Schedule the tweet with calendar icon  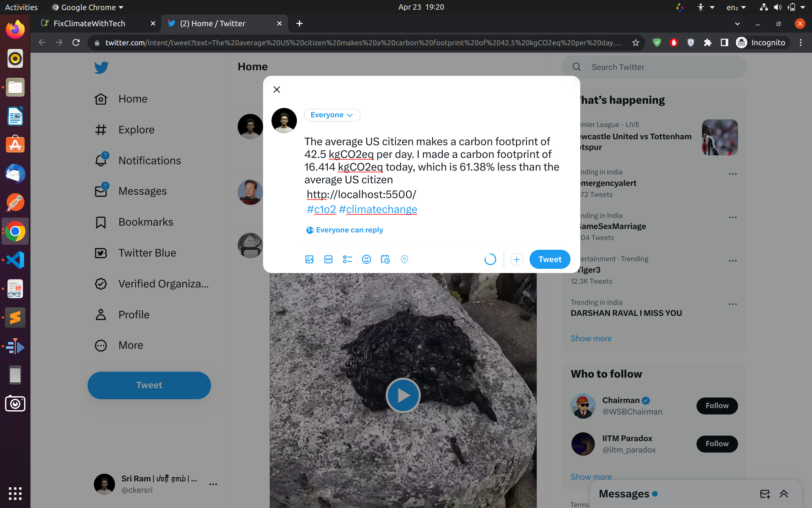(x=385, y=260)
